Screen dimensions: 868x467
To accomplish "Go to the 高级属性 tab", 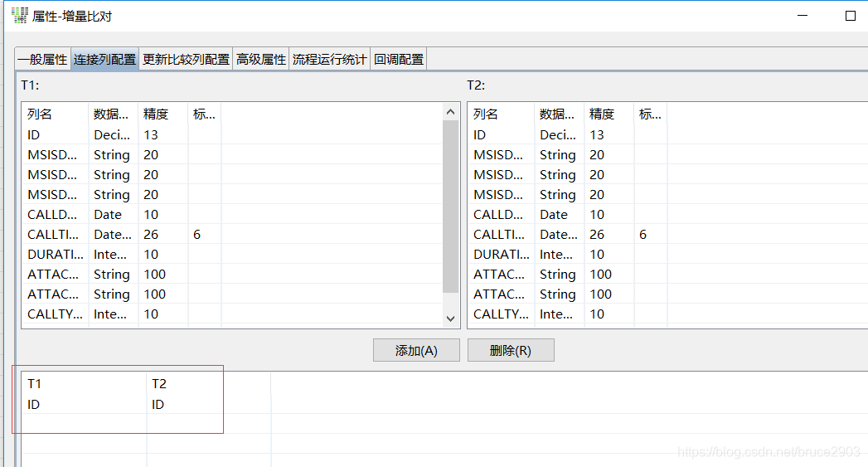I will click(x=261, y=59).
